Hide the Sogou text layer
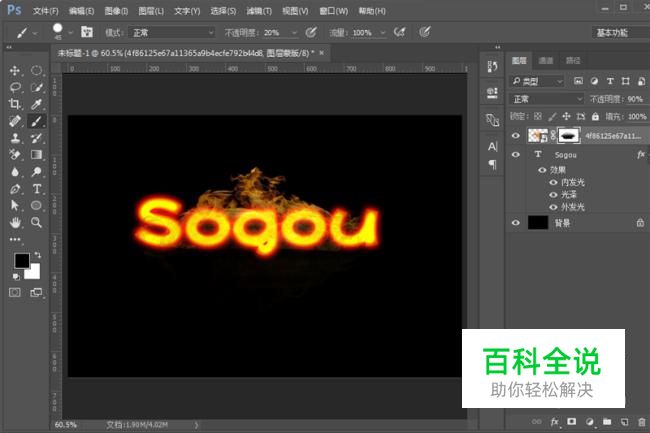The height and width of the screenshot is (433, 650). 516,155
